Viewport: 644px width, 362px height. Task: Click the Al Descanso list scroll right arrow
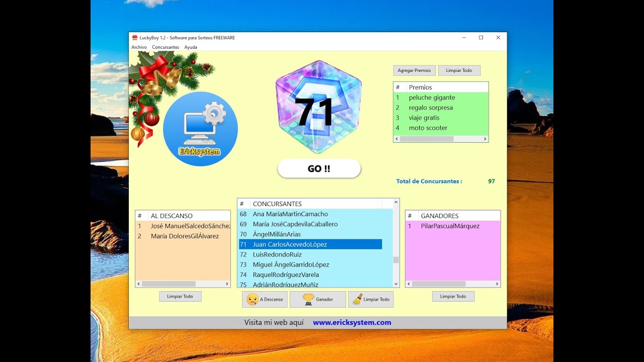click(x=227, y=284)
